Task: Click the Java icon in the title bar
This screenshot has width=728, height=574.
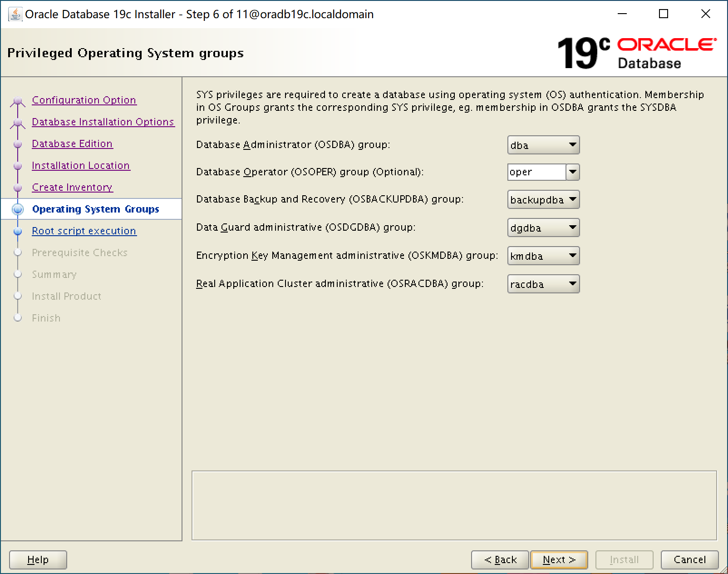Action: (15, 15)
